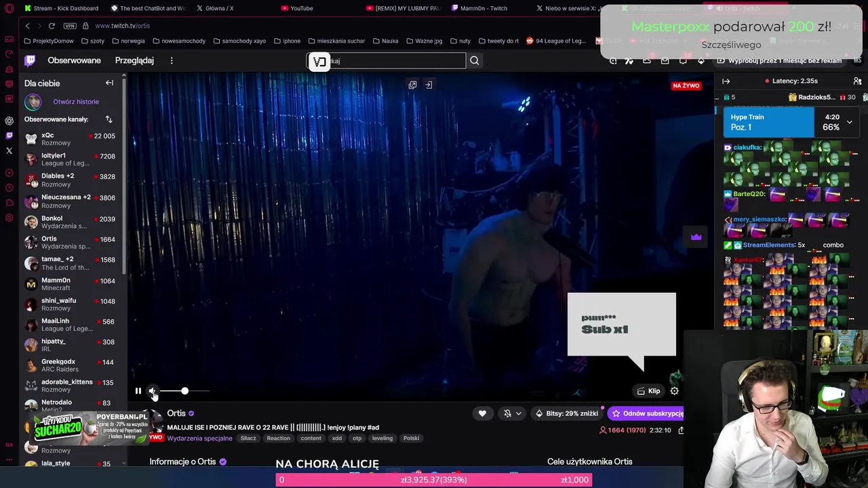
Task: Click Odnów subskrypcję button
Action: pos(646,413)
